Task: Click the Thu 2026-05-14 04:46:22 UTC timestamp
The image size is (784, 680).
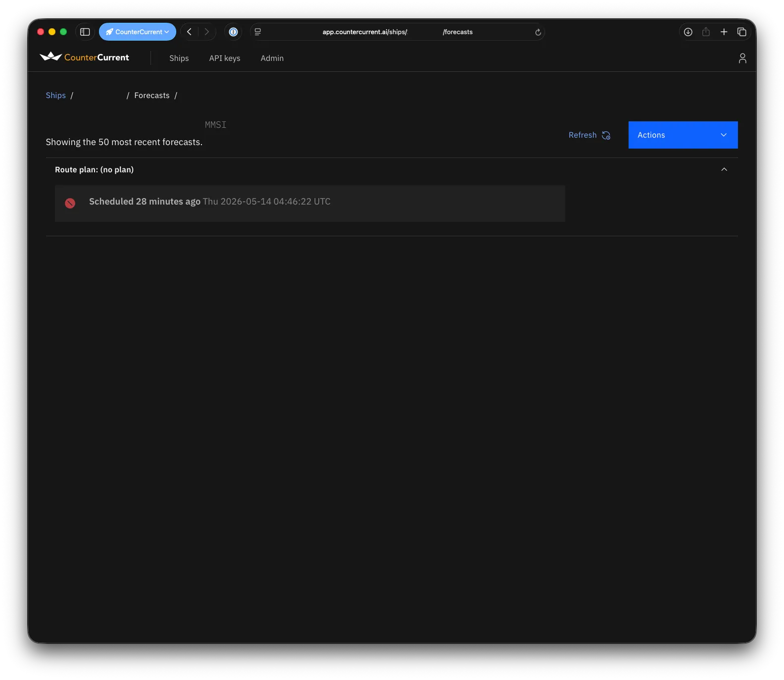Action: pyautogui.click(x=267, y=202)
